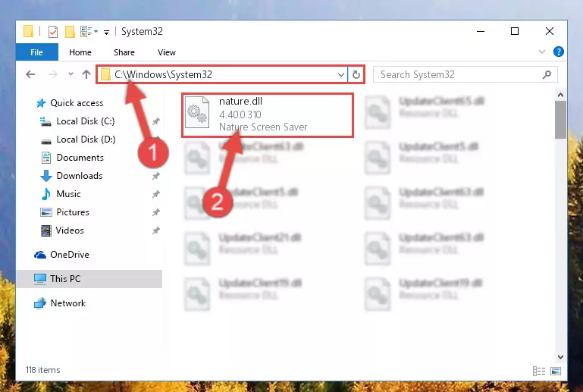The height and width of the screenshot is (392, 583).
Task: Click the Pictures icon in sidebar
Action: coord(46,212)
